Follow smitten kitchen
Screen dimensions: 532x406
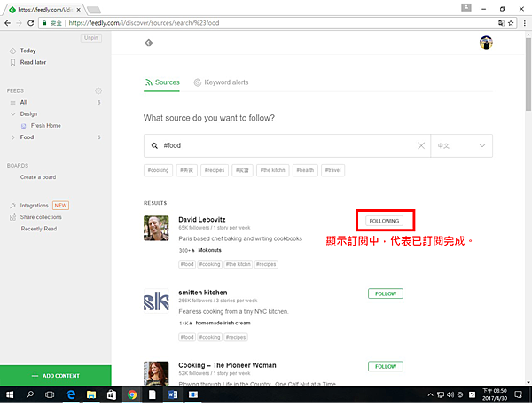tap(386, 293)
